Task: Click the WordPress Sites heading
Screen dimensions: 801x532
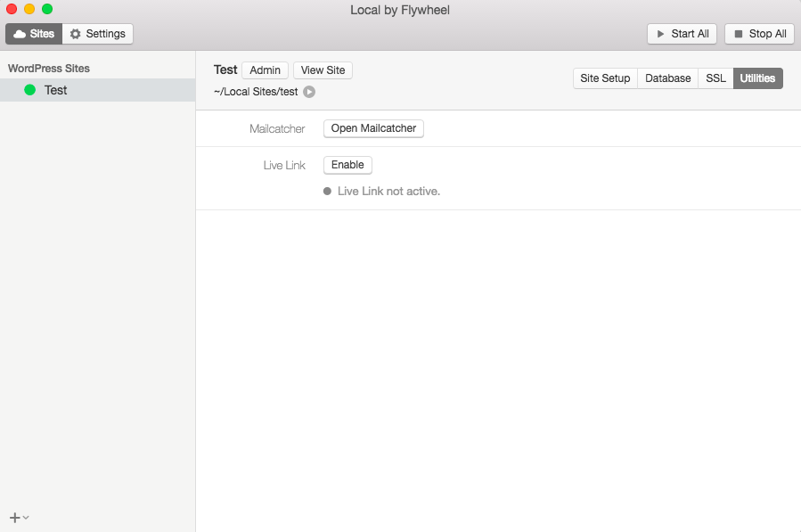Action: tap(49, 69)
